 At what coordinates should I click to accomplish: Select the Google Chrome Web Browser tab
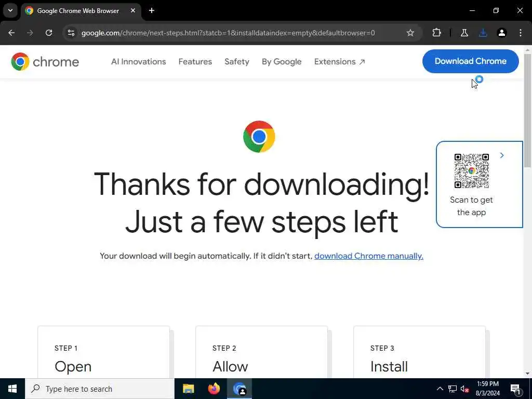(x=81, y=11)
